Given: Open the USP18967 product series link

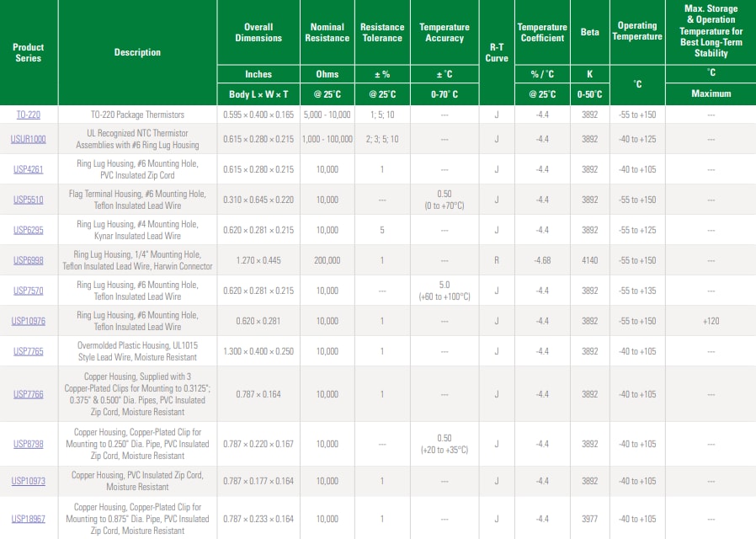Looking at the screenshot, I should pyautogui.click(x=28, y=518).
